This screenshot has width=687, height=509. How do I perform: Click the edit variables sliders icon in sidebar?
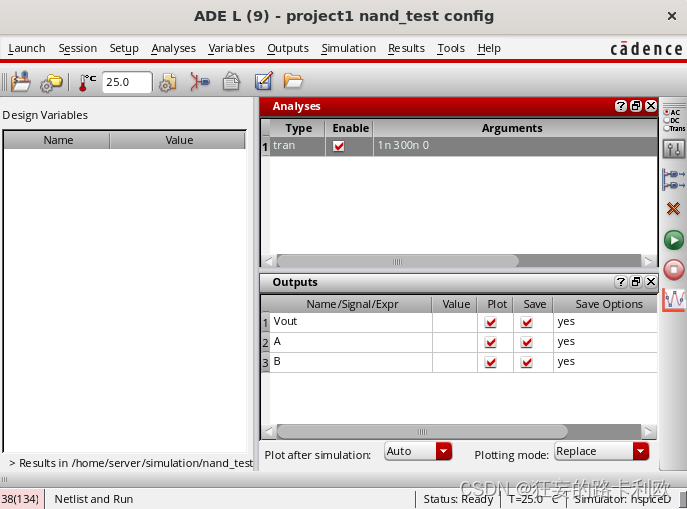(674, 149)
